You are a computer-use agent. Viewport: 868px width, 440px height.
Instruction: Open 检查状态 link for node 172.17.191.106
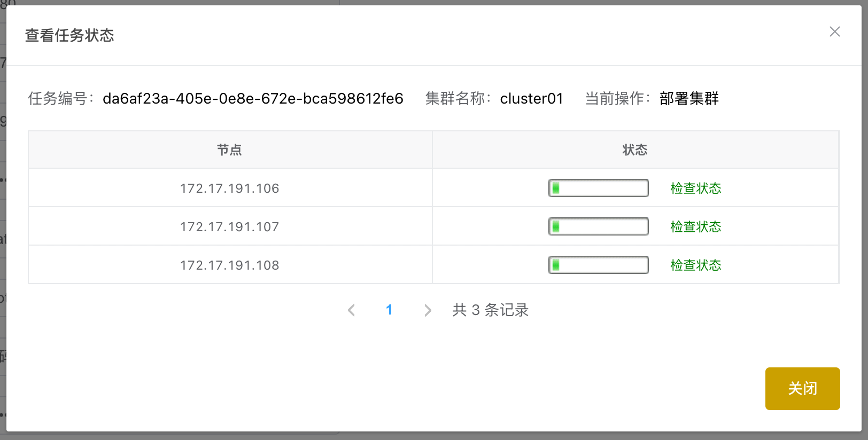695,188
